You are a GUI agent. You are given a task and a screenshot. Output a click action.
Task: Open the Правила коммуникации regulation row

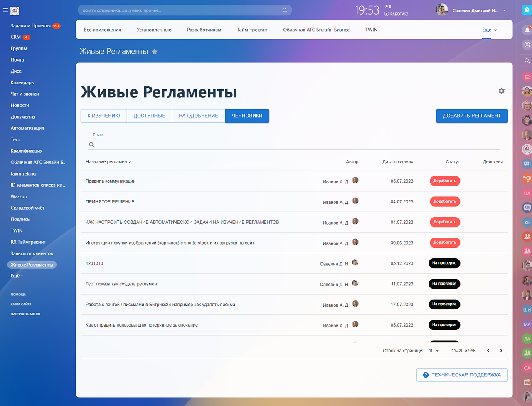click(294, 181)
